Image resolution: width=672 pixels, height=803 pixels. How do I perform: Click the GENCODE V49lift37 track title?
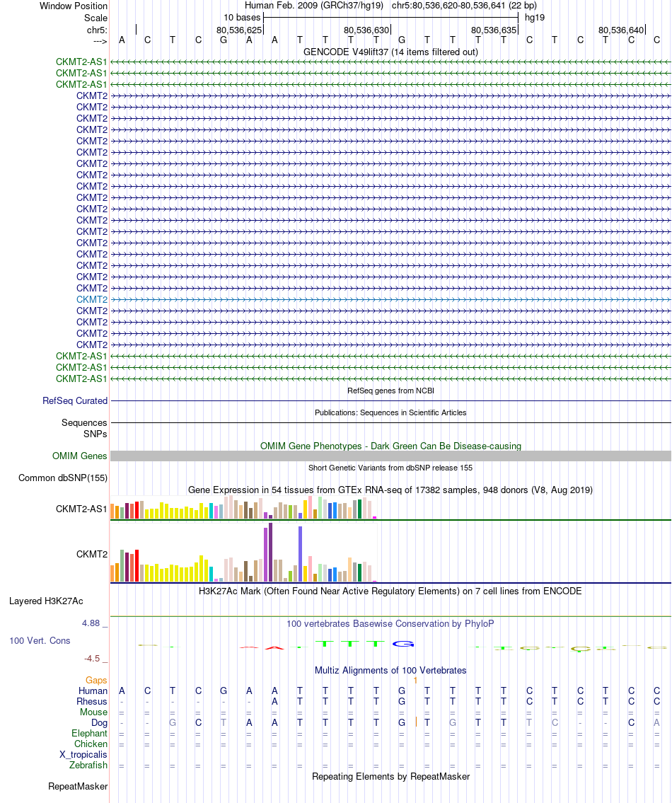point(390,52)
